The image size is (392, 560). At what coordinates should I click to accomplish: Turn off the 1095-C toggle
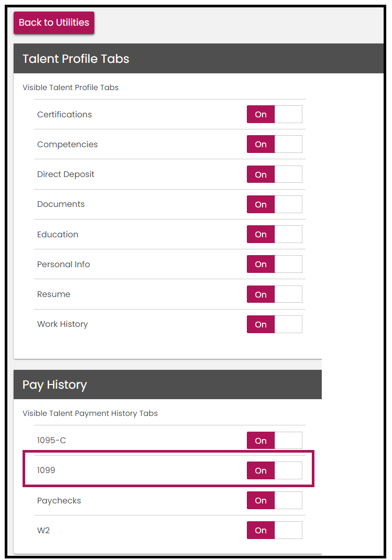(x=274, y=440)
